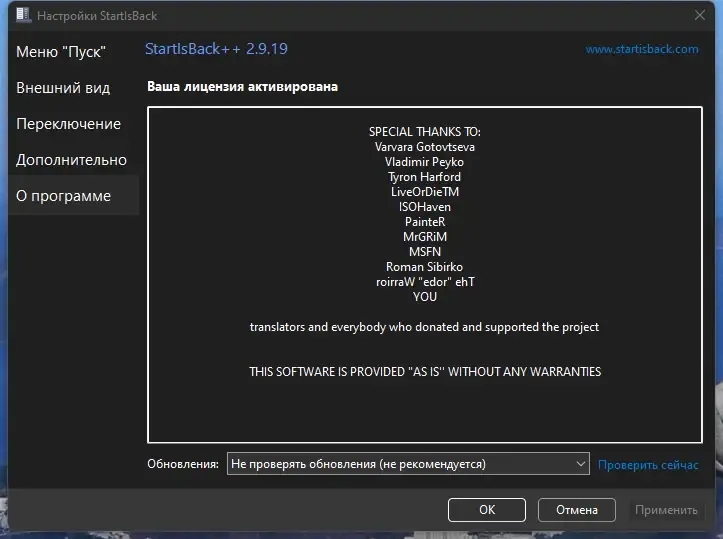Click the roirraW "edor" ehT line
The width and height of the screenshot is (723, 539).
tap(425, 282)
